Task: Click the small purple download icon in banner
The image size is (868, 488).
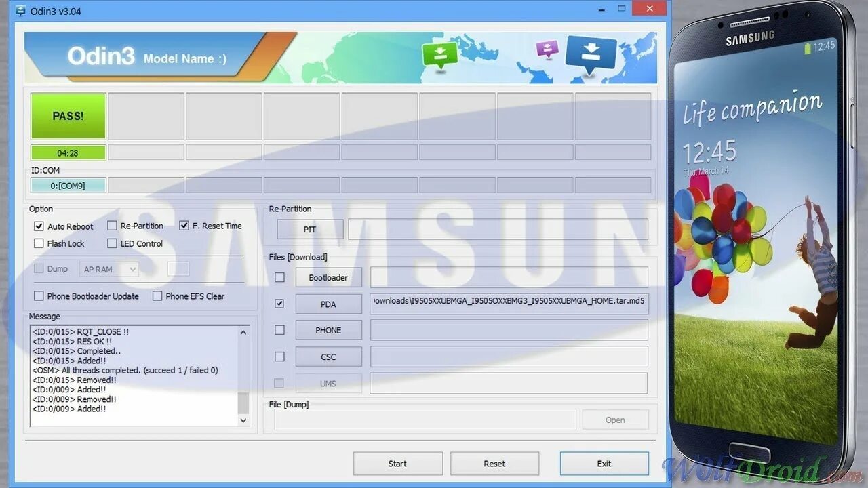Action: coord(547,49)
